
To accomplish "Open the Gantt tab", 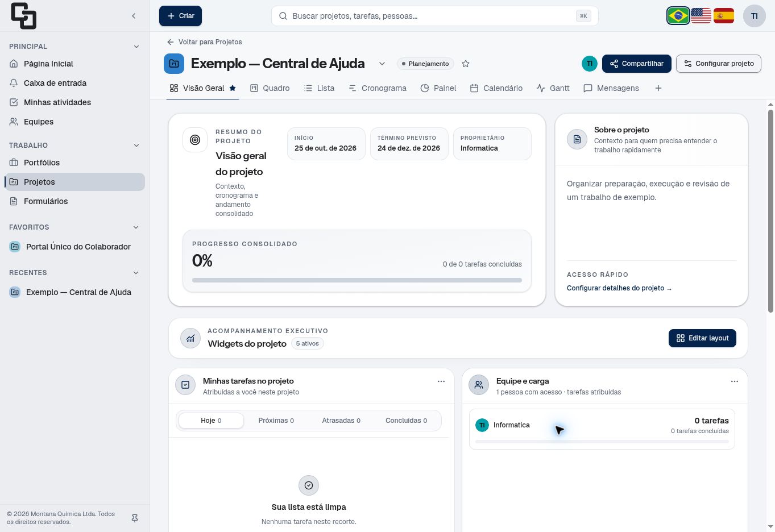I will (553, 88).
